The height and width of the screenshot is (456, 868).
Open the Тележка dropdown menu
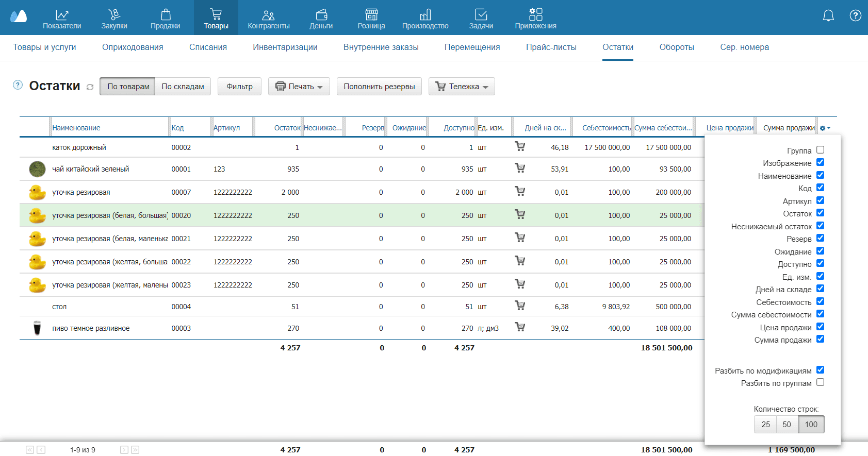461,87
